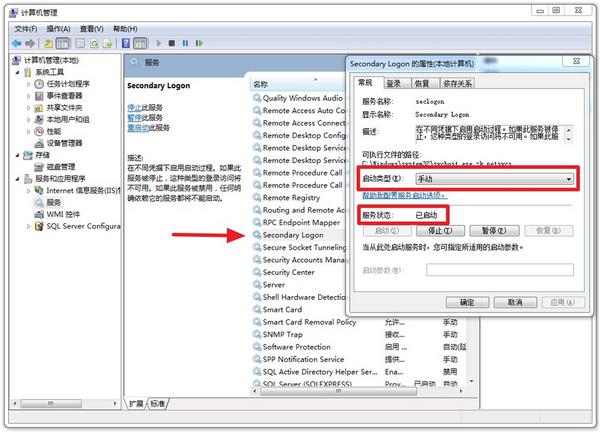Image resolution: width=600 pixels, height=433 pixels.
Task: Click the Forward arrow toolbar icon
Action: 30,44
